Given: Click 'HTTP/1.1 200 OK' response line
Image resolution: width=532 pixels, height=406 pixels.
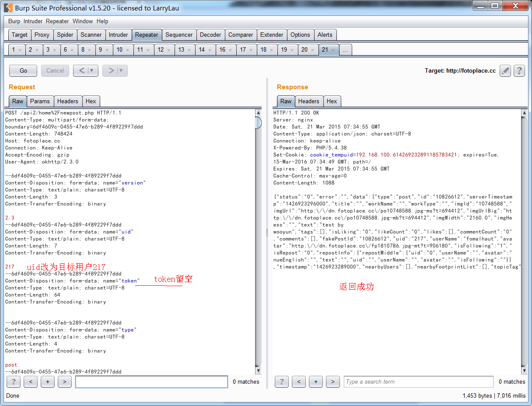Looking at the screenshot, I should [x=296, y=113].
